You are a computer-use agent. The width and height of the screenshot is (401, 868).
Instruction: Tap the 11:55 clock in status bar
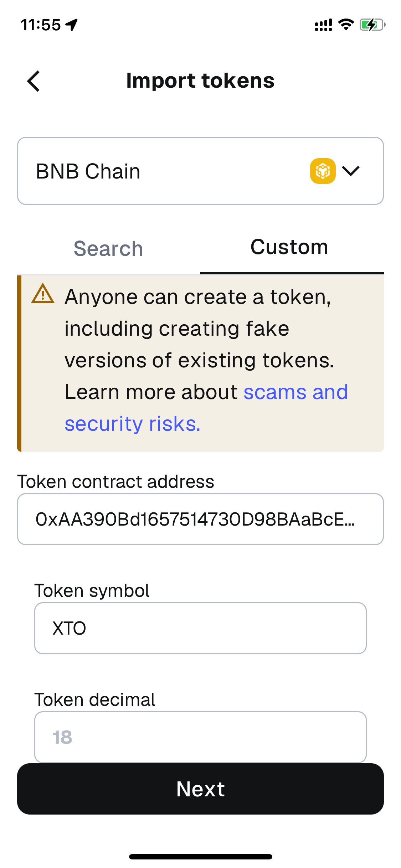coord(41,25)
